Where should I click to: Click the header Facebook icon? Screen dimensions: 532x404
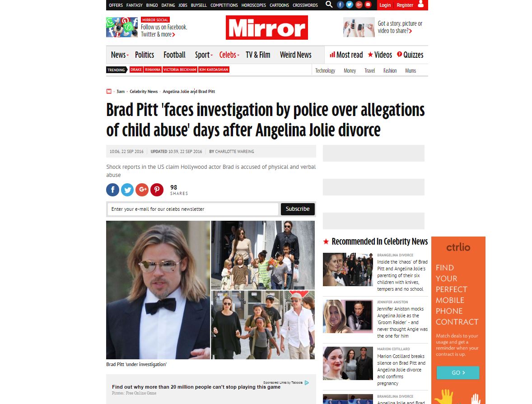pyautogui.click(x=341, y=5)
